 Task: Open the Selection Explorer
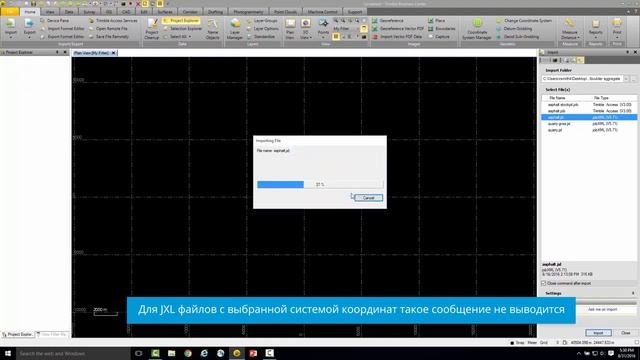[182, 29]
